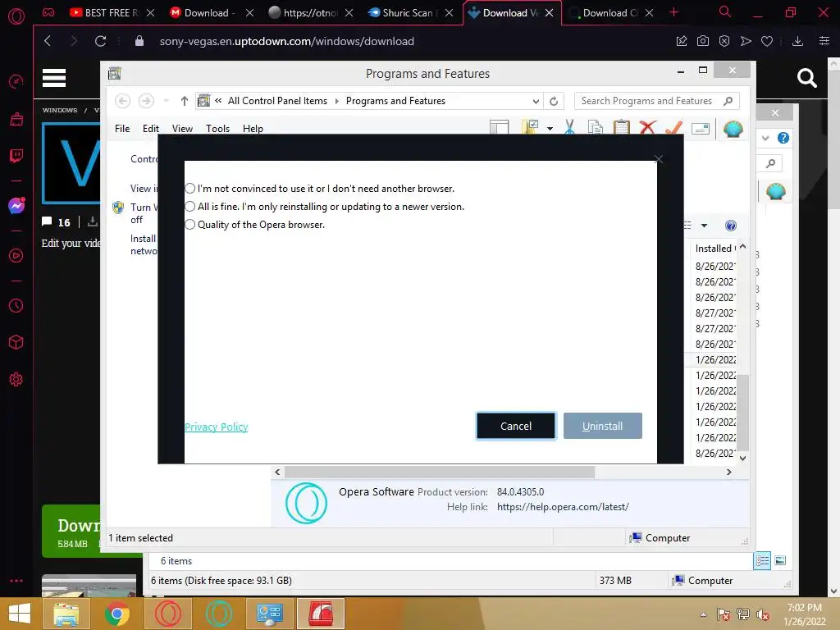Open Messenger in Opera sidebar
840x630 pixels.
[x=16, y=206]
